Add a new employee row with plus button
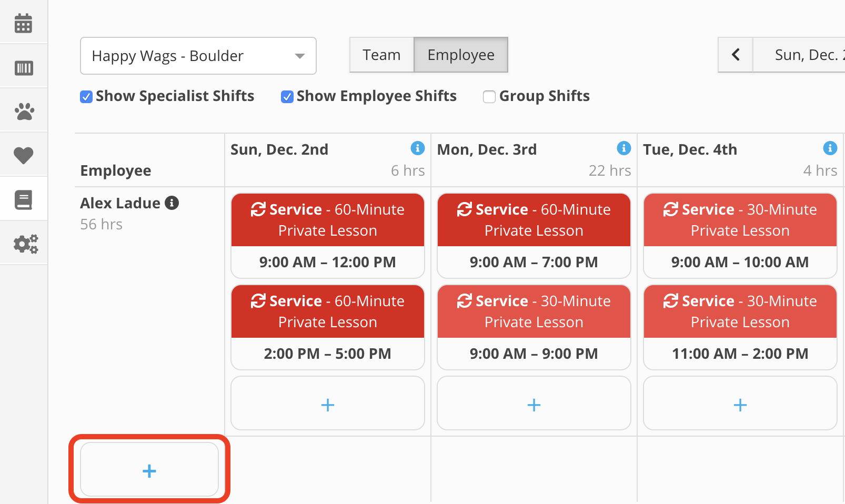Image resolution: width=845 pixels, height=504 pixels. pos(149,469)
